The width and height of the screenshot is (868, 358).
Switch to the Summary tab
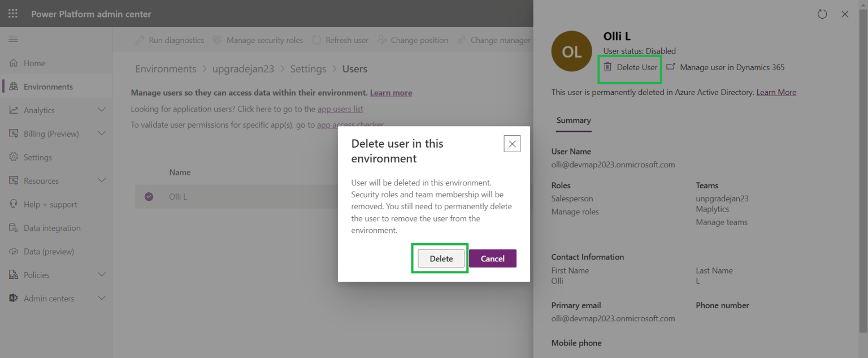click(x=573, y=120)
